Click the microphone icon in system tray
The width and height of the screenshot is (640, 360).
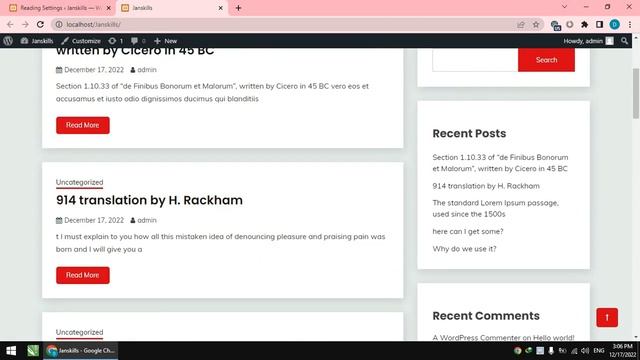click(x=551, y=351)
